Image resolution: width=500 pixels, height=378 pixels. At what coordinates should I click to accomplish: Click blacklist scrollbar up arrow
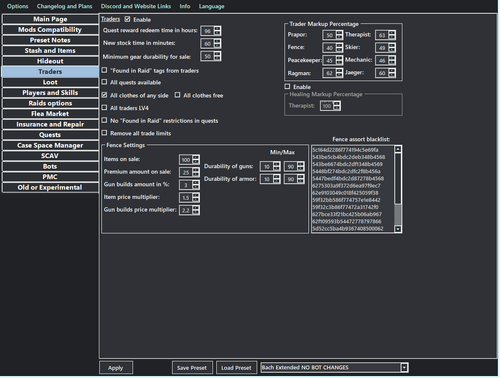pyautogui.click(x=398, y=149)
